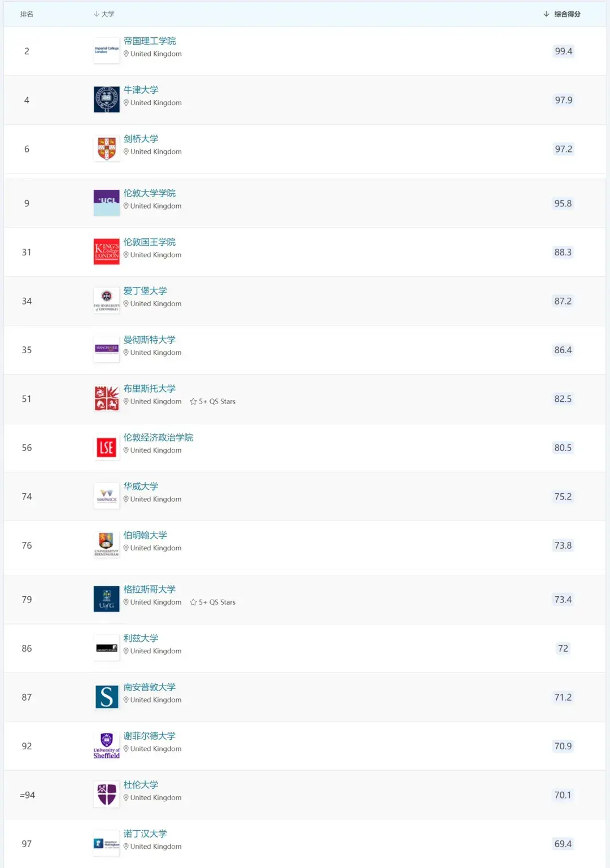The height and width of the screenshot is (868, 610).
Task: Click the Oxford University crest logo
Action: pyautogui.click(x=106, y=99)
